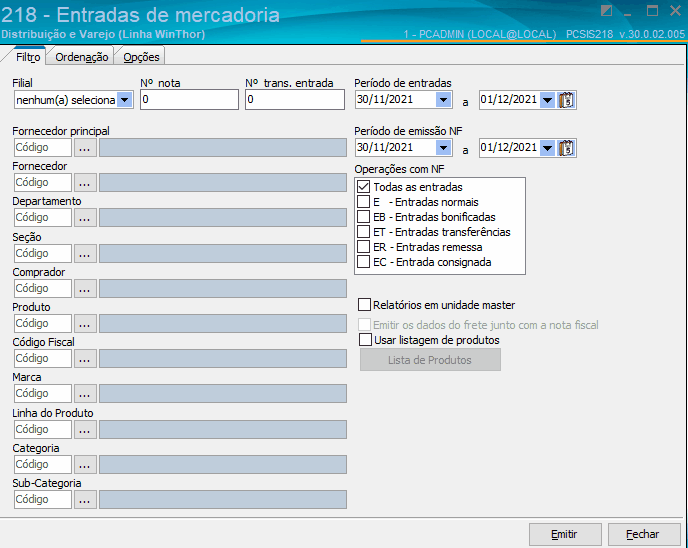Image resolution: width=688 pixels, height=548 pixels.
Task: Click the Categoria Código field
Action: 43,465
